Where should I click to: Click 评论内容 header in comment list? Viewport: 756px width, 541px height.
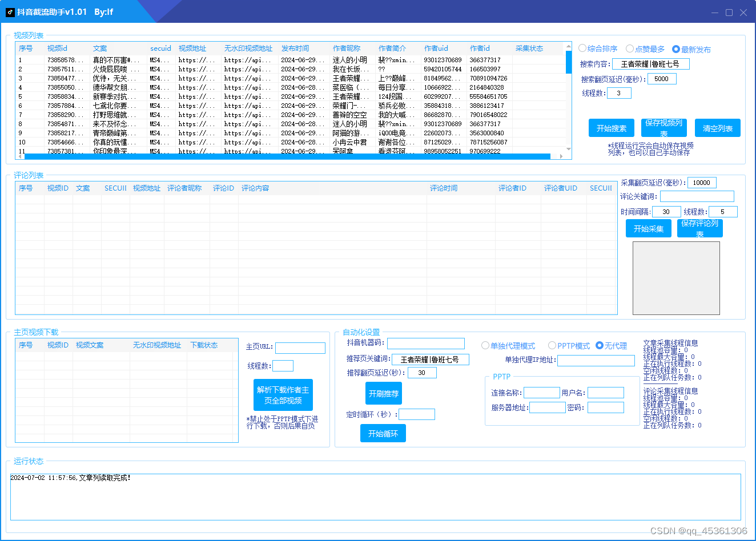[x=255, y=188]
